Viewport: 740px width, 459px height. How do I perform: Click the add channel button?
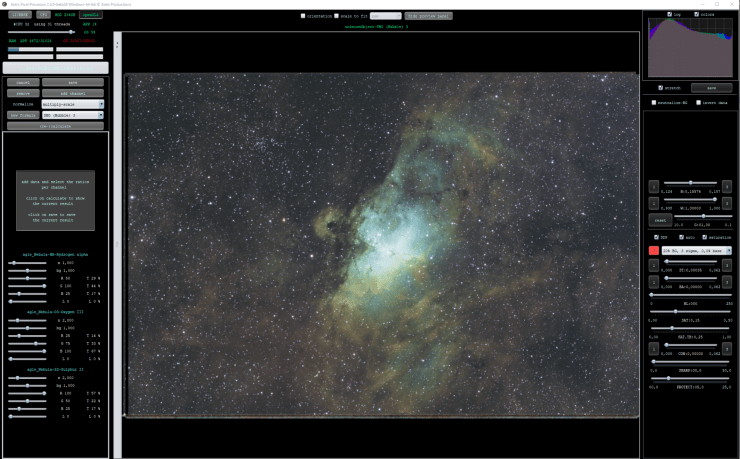(73, 93)
